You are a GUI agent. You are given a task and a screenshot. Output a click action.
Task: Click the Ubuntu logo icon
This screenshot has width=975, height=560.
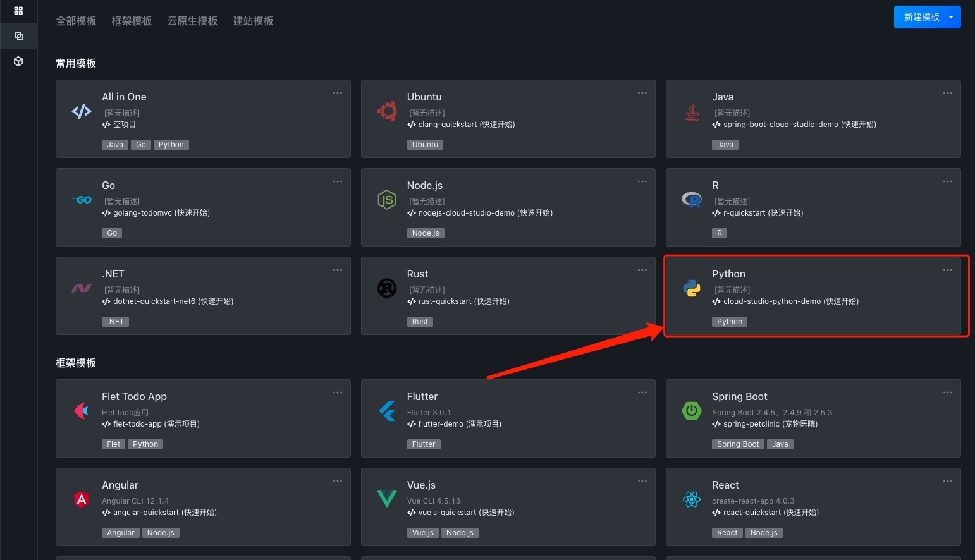click(x=387, y=112)
